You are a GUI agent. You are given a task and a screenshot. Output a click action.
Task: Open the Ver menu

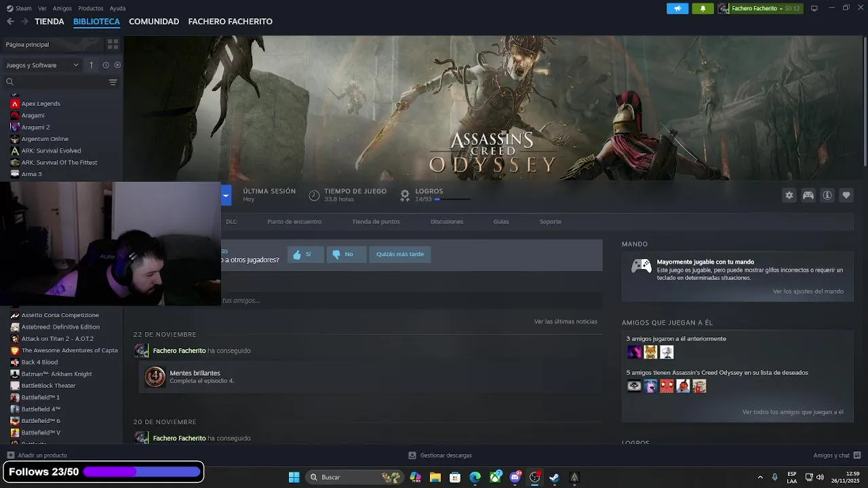point(42,8)
